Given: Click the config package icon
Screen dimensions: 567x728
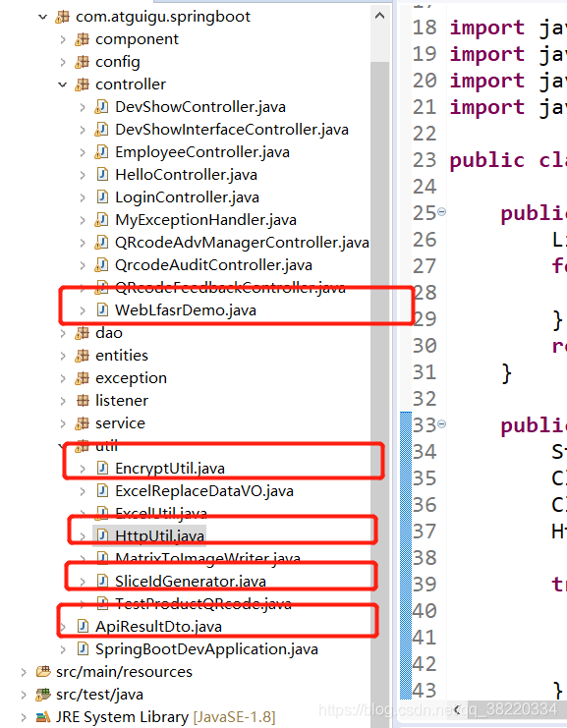Looking at the screenshot, I should click(x=83, y=62).
